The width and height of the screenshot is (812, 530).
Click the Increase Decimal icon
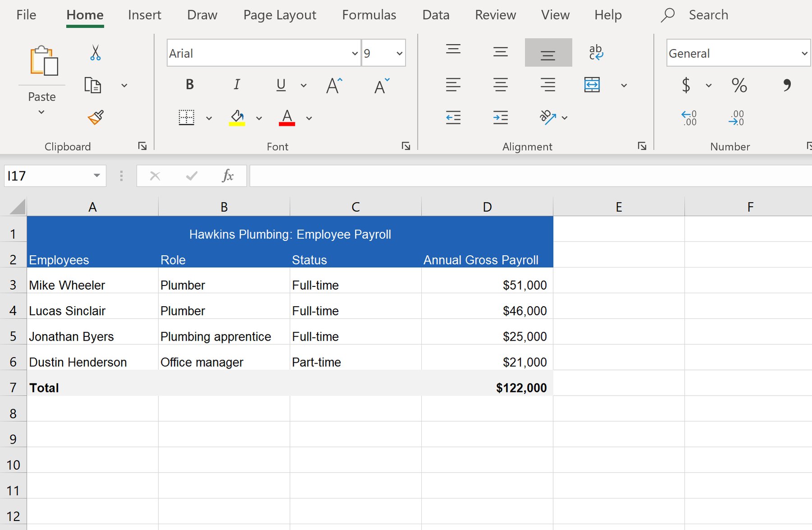(736, 117)
